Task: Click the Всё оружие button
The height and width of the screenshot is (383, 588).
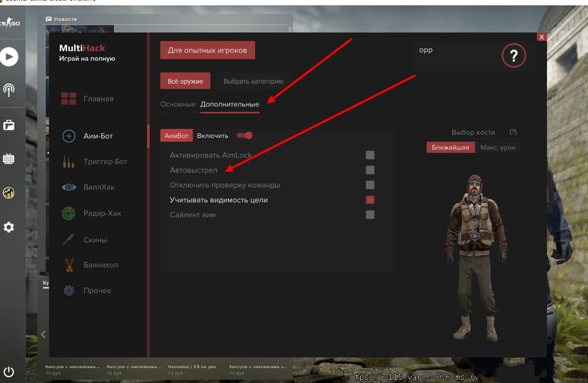Action: (x=185, y=81)
